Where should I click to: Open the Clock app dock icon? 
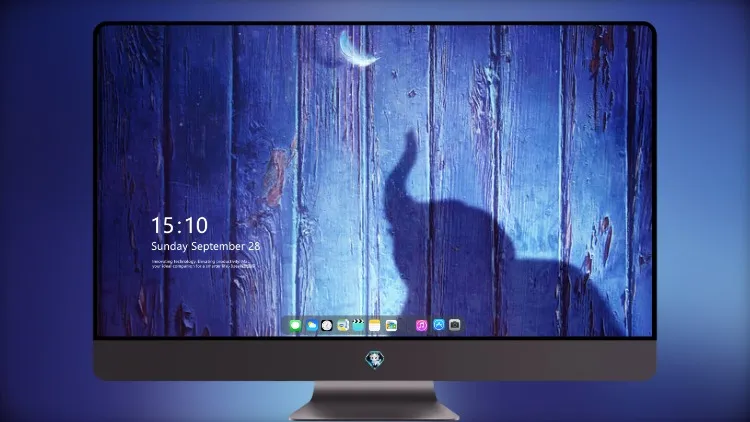(327, 326)
